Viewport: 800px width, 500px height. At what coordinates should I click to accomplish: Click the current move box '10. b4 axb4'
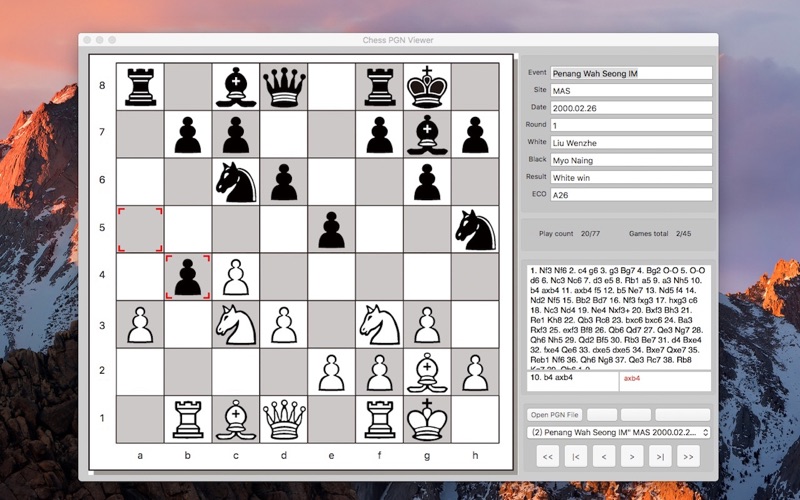572,382
